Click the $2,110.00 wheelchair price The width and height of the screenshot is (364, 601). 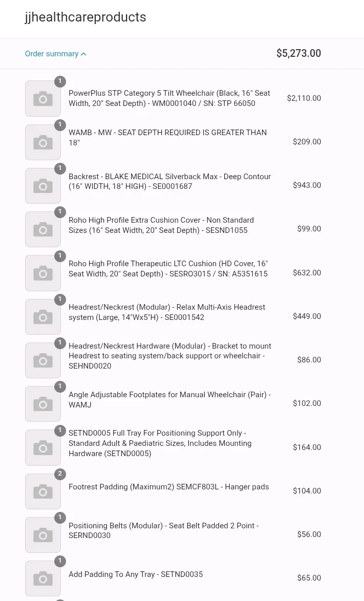tap(304, 98)
